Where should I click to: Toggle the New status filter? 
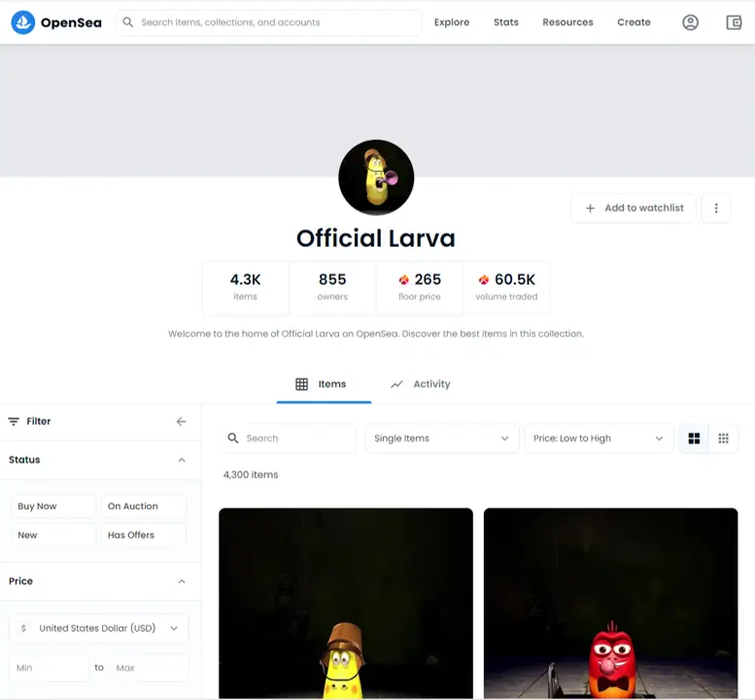click(53, 536)
